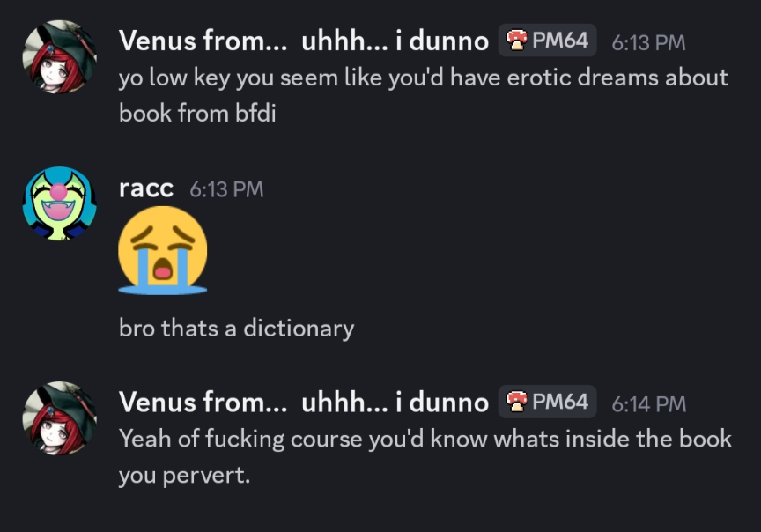Click the mushroom icon in the first PM64 tag

(x=517, y=41)
